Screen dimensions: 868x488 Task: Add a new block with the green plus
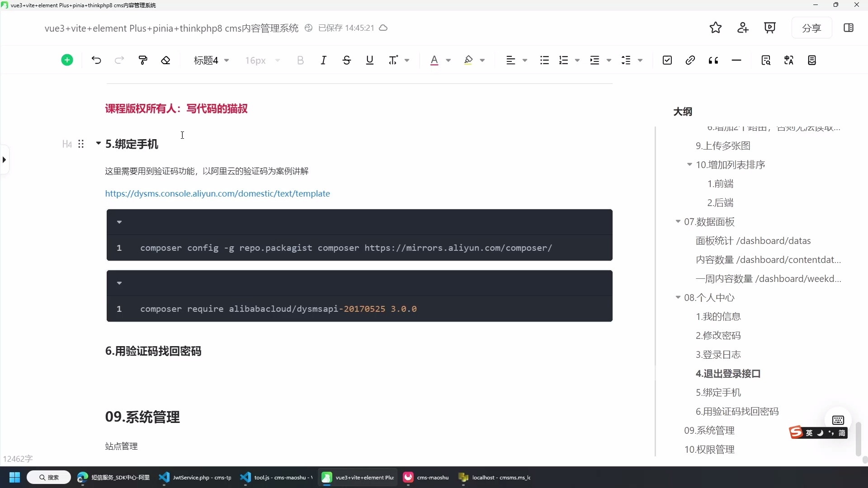pos(66,60)
